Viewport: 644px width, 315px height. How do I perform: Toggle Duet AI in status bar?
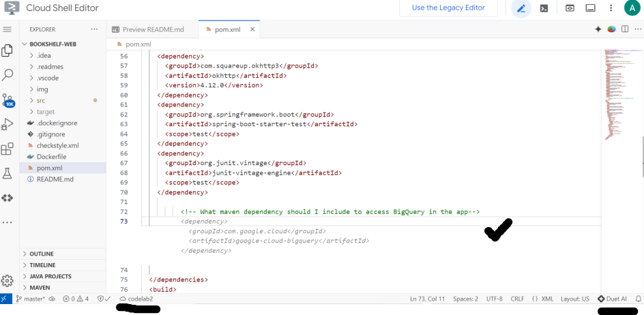(612, 299)
